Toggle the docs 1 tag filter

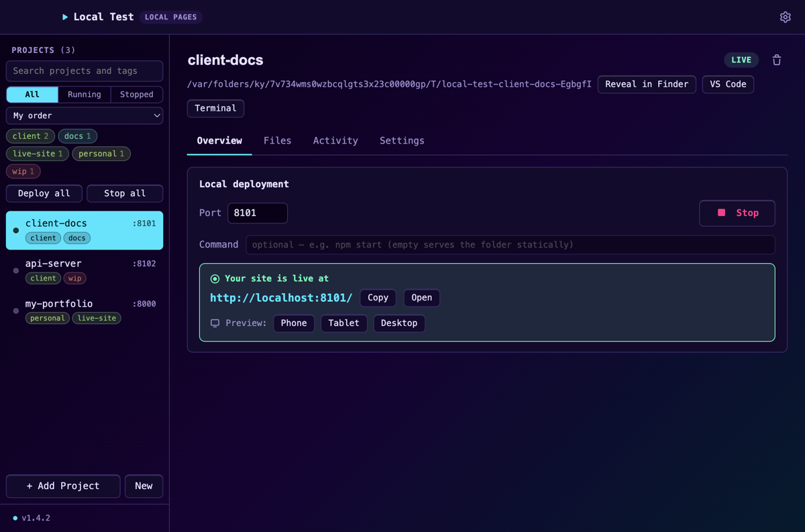pyautogui.click(x=78, y=136)
